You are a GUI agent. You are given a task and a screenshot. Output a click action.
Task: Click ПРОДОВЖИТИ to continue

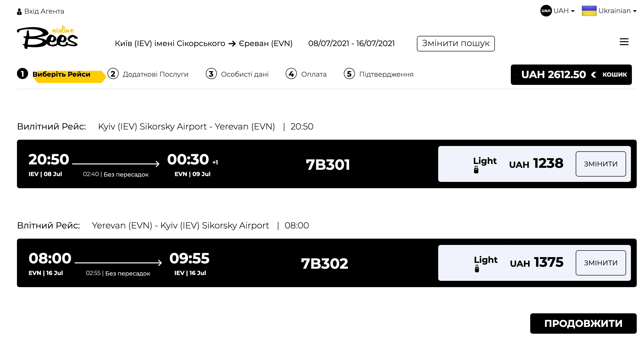click(583, 323)
